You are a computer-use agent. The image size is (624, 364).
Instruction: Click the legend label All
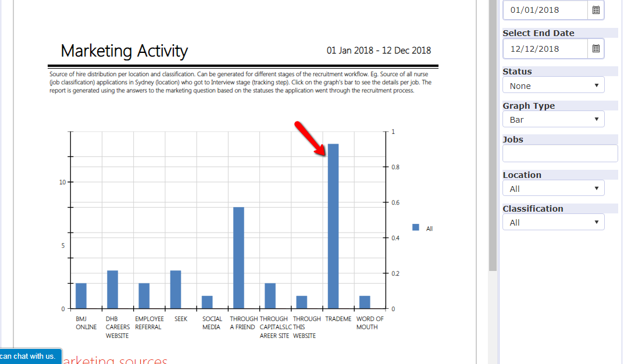tap(429, 229)
